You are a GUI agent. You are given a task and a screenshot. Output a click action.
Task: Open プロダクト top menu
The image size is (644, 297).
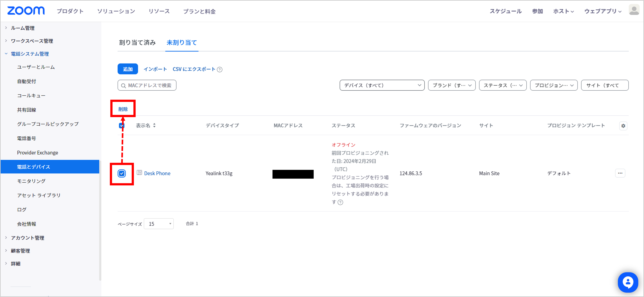70,11
